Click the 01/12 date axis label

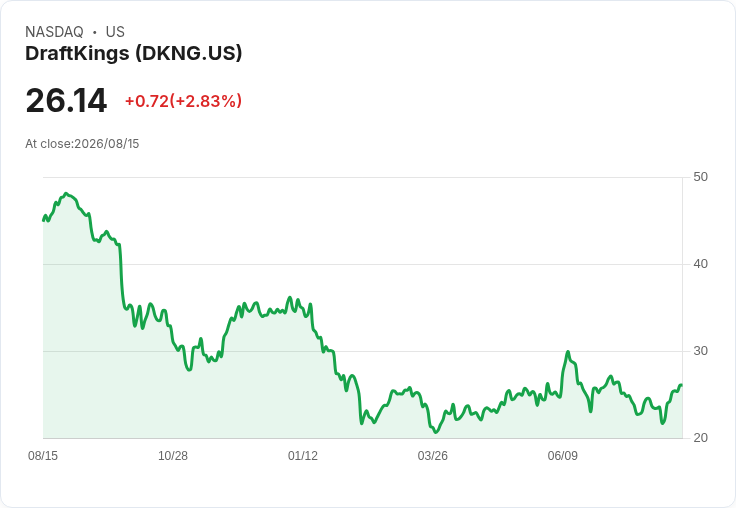303,455
